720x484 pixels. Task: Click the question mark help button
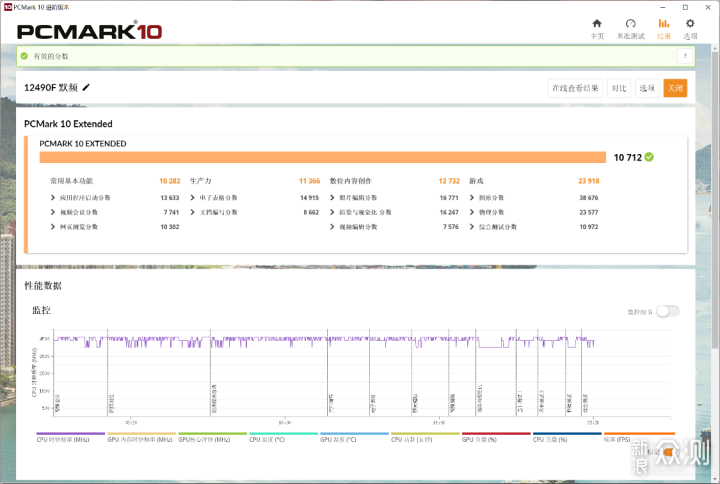[685, 56]
